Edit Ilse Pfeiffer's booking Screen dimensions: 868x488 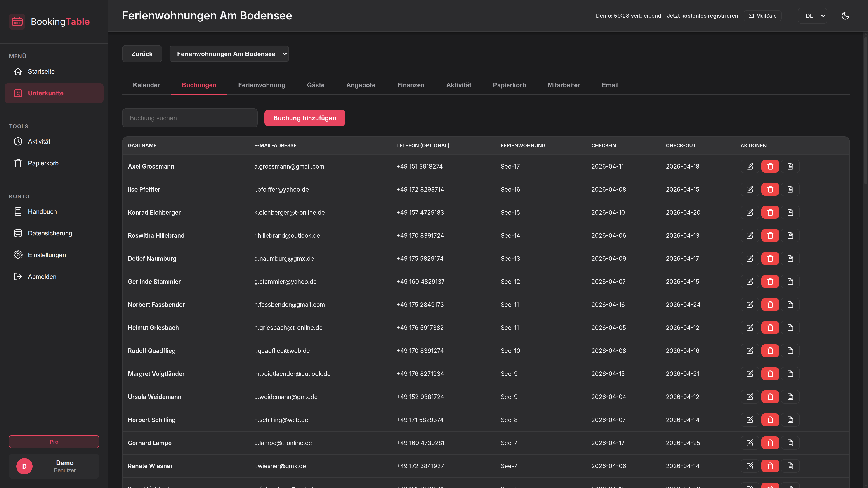tap(750, 189)
